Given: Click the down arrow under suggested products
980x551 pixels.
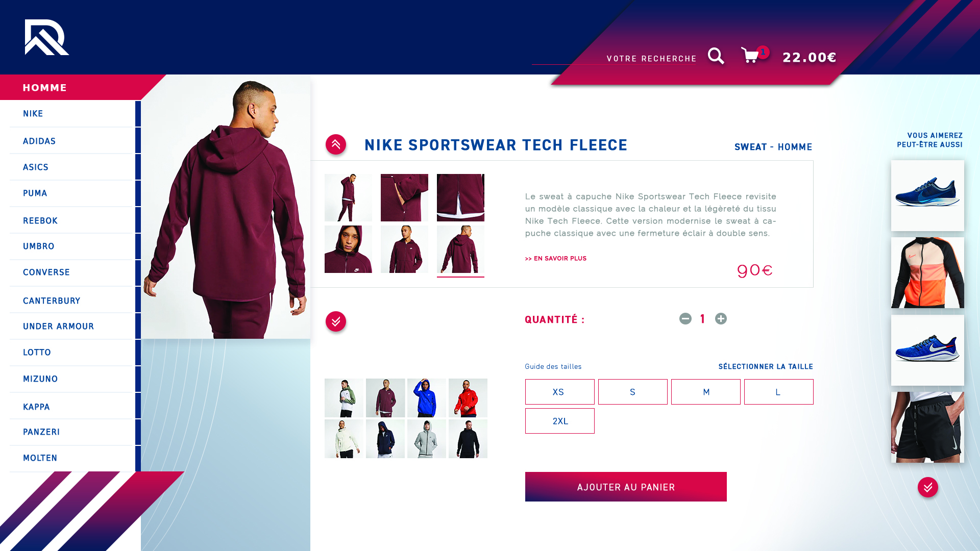Looking at the screenshot, I should (928, 487).
